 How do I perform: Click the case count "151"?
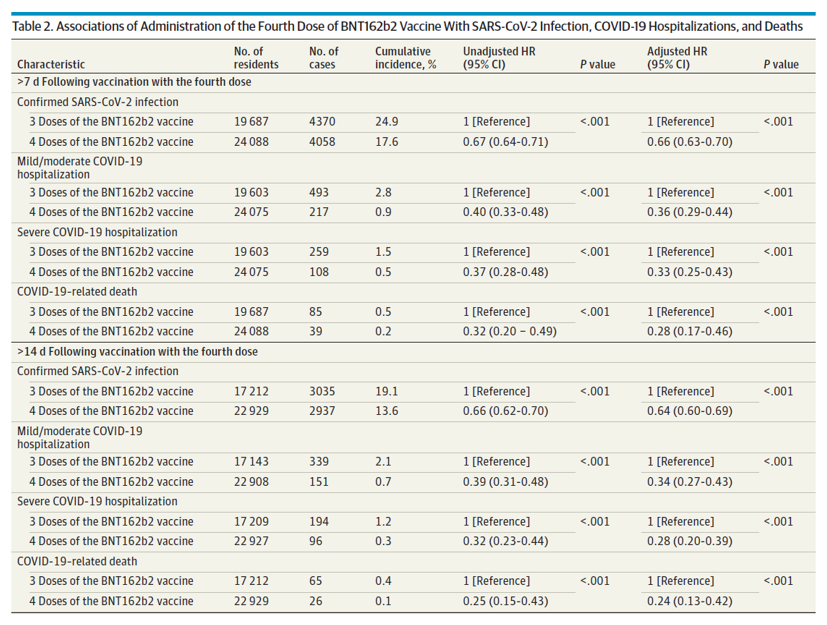coord(319,482)
